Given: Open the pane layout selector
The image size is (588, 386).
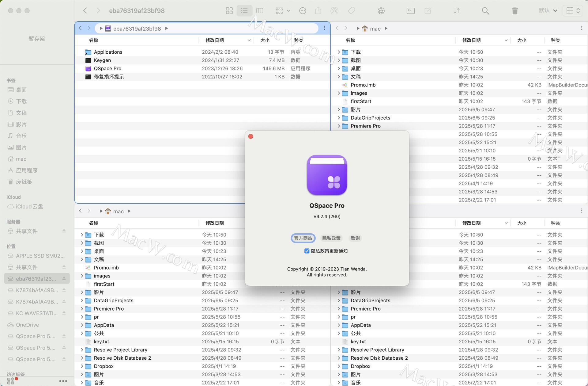Looking at the screenshot, I should coord(573,11).
